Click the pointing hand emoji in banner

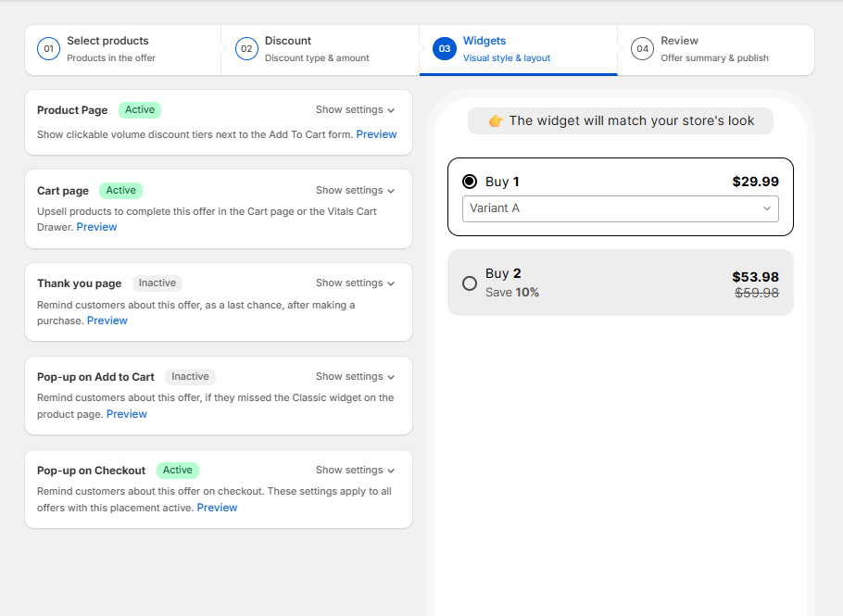click(x=496, y=121)
